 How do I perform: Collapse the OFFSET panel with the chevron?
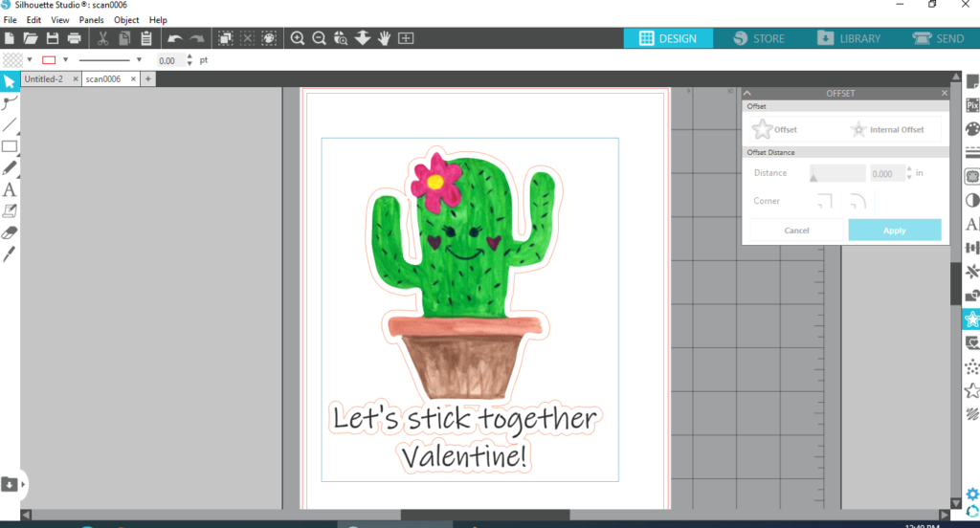point(749,94)
